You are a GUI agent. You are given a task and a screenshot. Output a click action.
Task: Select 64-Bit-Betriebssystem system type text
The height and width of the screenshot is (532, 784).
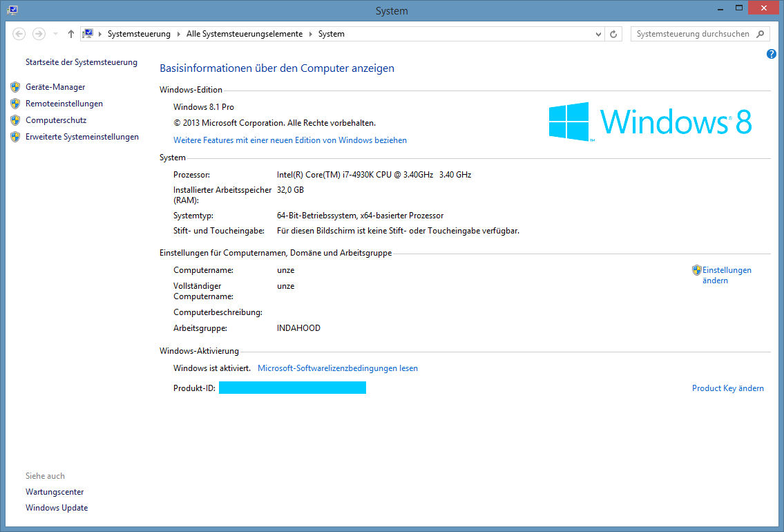[360, 216]
